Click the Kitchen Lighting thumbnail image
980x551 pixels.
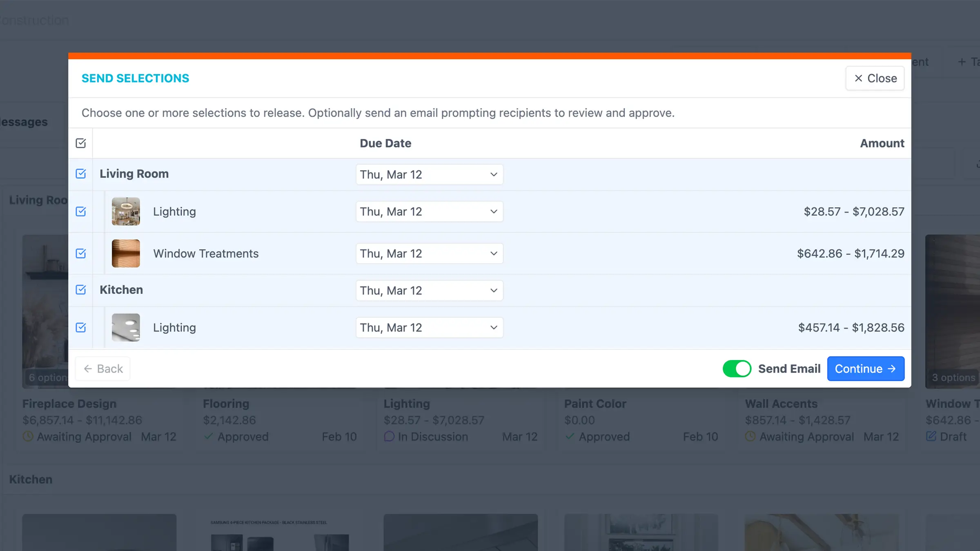pos(126,327)
